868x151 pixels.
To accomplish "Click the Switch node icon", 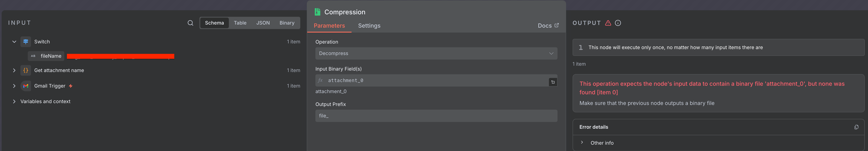I will (26, 42).
